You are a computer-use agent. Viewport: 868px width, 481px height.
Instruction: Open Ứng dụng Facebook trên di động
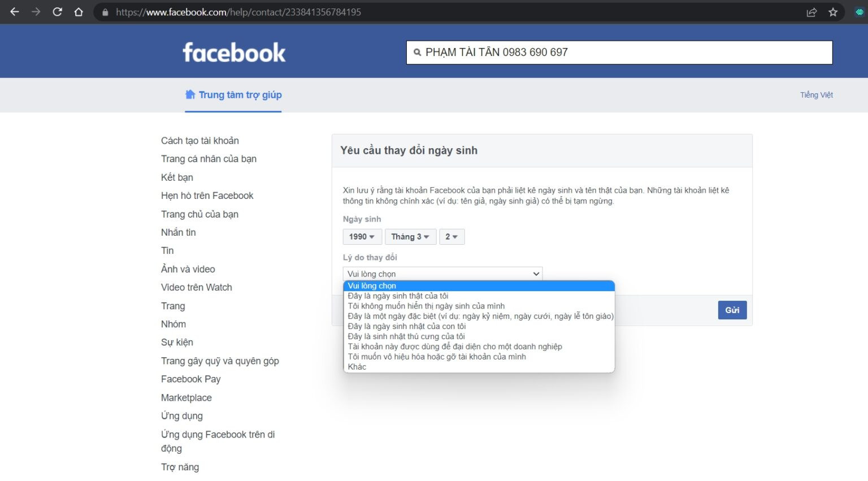click(218, 441)
